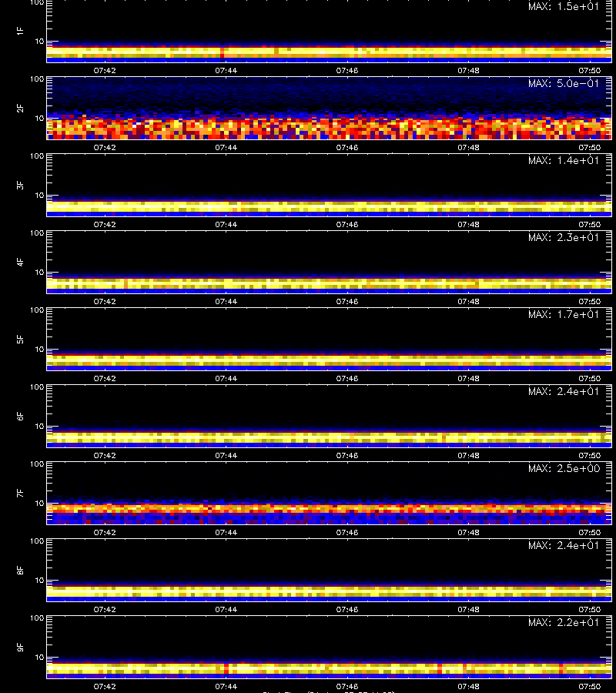Click the yellow band in the 4F spectrogram
This screenshot has width=616, height=693.
click(x=330, y=283)
